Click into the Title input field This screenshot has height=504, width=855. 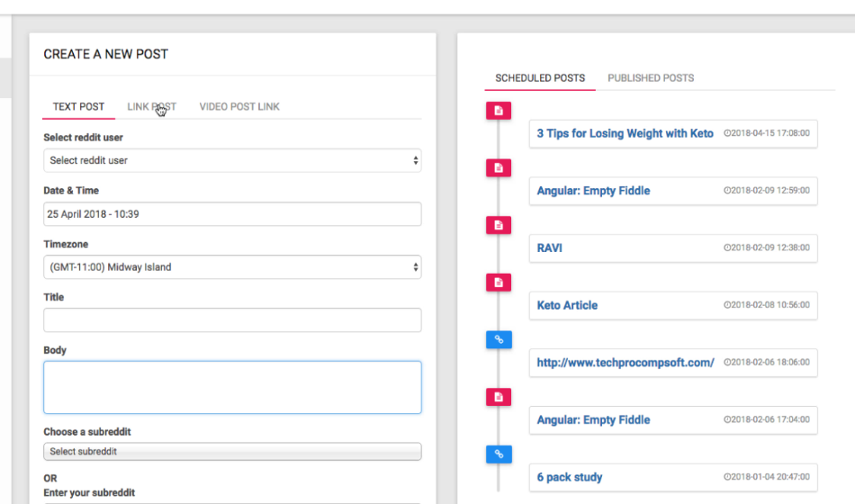tap(232, 320)
